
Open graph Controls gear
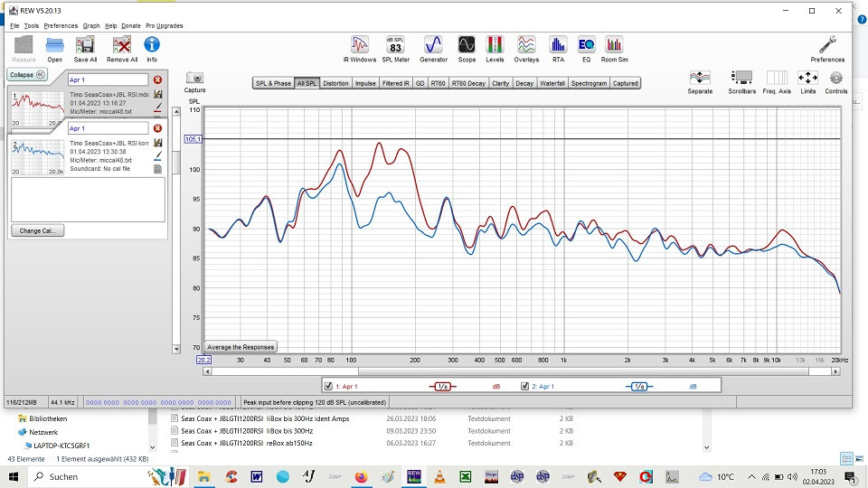point(835,82)
